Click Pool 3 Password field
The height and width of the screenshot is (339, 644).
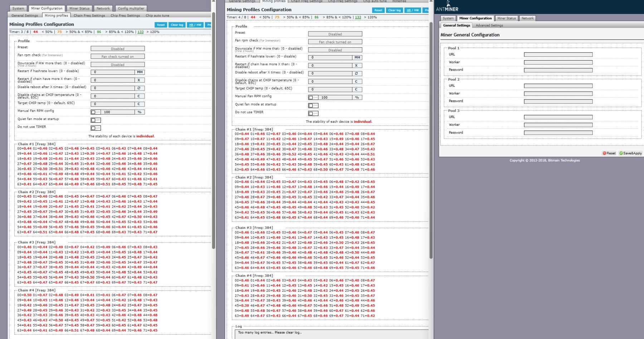(558, 133)
